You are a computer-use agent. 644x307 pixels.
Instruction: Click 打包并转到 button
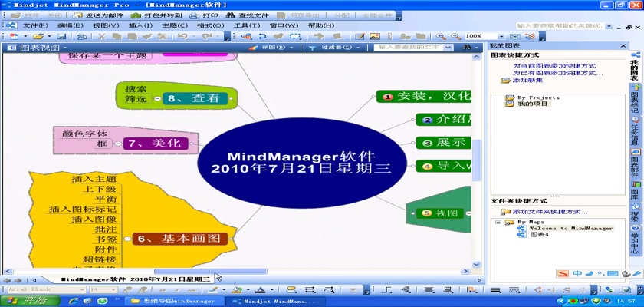pos(156,15)
